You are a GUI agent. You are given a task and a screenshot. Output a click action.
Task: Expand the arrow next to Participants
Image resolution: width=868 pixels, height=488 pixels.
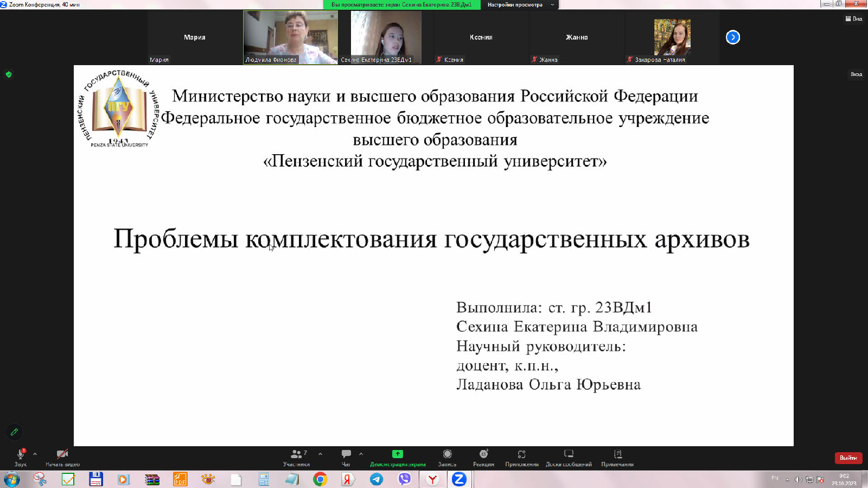point(320,454)
